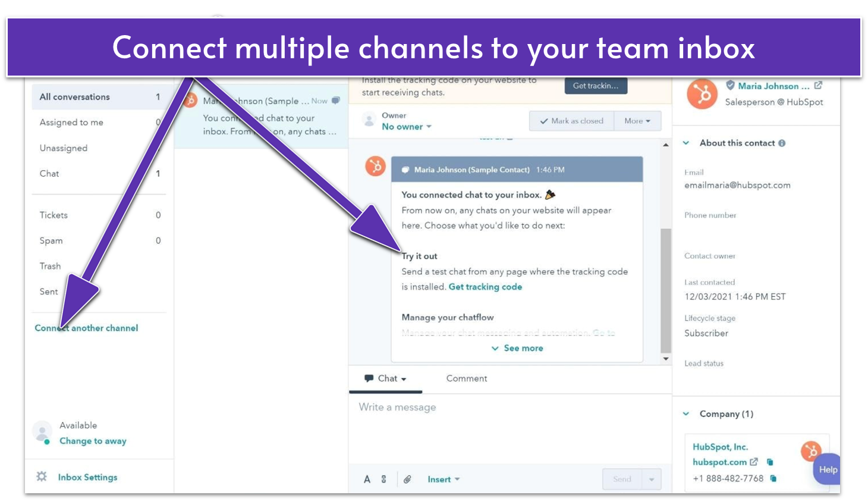The height and width of the screenshot is (501, 868).
Task: Click About this contact info icon
Action: click(x=782, y=143)
